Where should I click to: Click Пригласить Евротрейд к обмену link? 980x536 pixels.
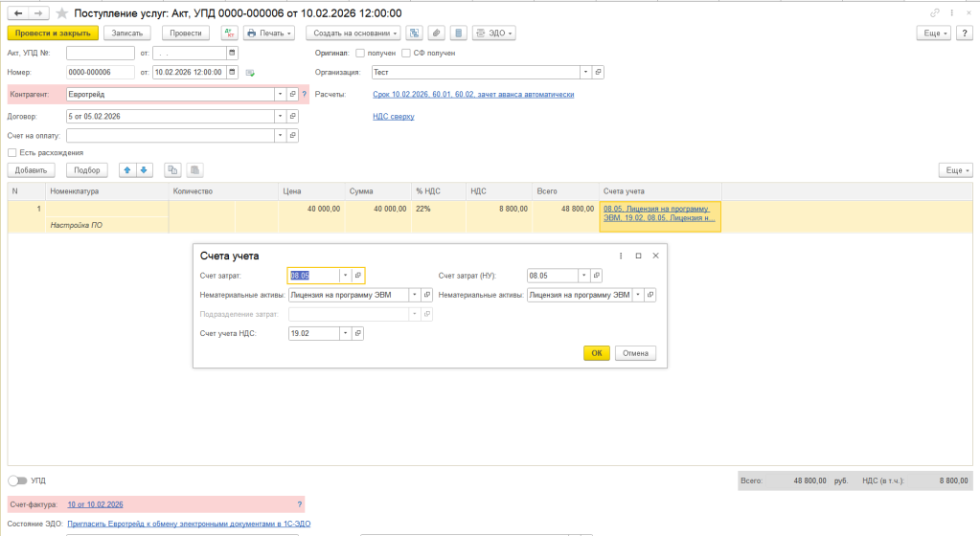click(x=189, y=525)
